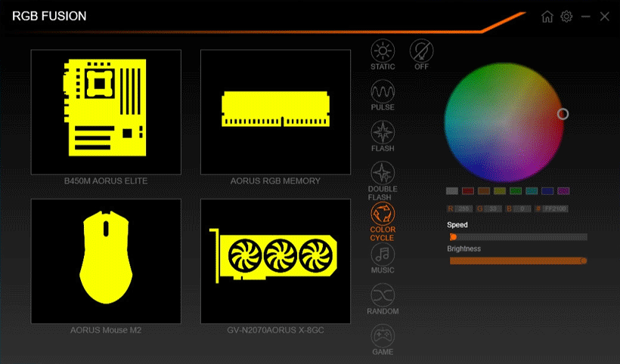620x364 pixels.
Task: Pick the yellow preset color swatch
Action: coord(500,191)
